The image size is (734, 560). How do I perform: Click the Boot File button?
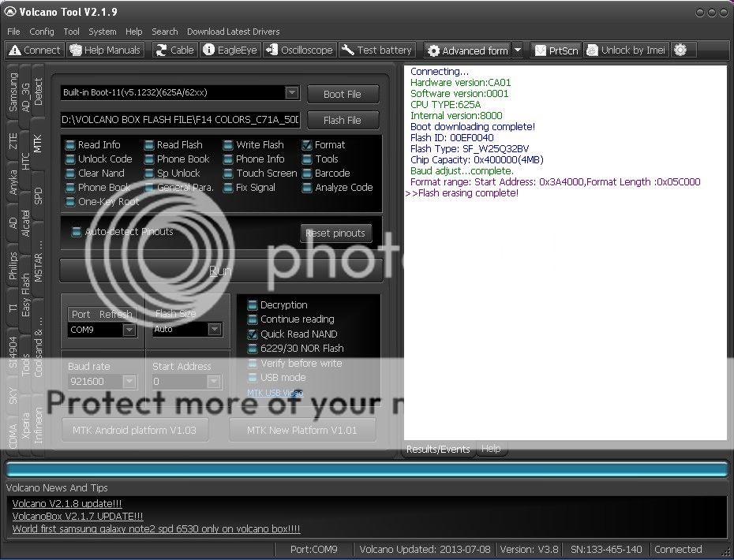(x=343, y=94)
